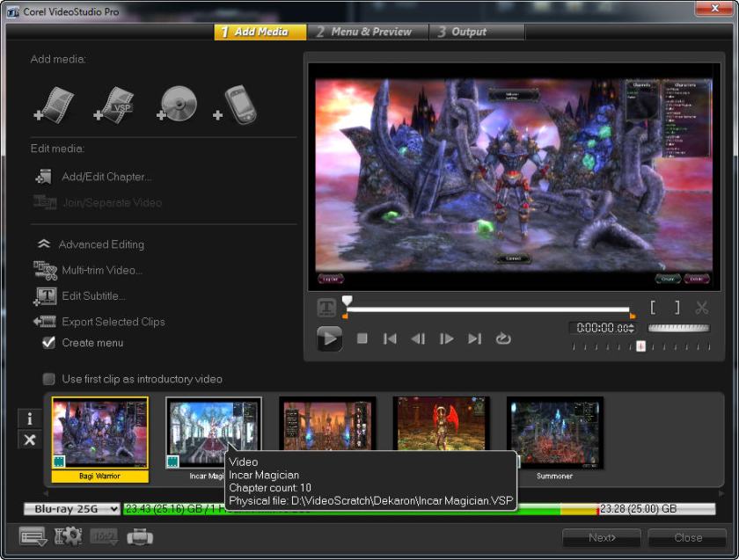Click the scissors cut clip icon
This screenshot has height=560, width=739.
point(701,308)
